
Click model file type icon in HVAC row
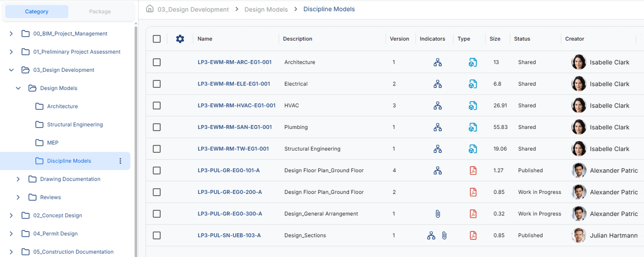[473, 105]
